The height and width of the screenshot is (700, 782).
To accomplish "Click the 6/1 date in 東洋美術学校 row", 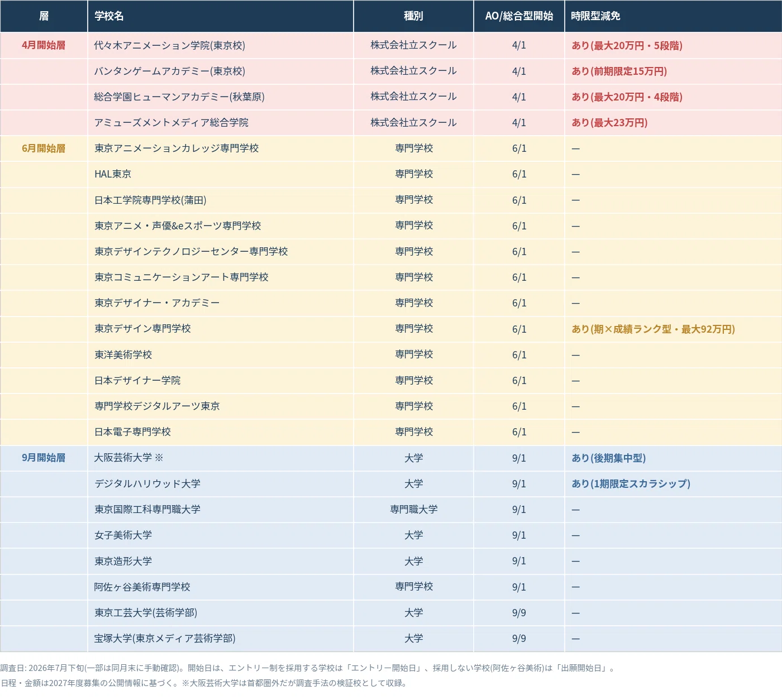I will [x=519, y=355].
